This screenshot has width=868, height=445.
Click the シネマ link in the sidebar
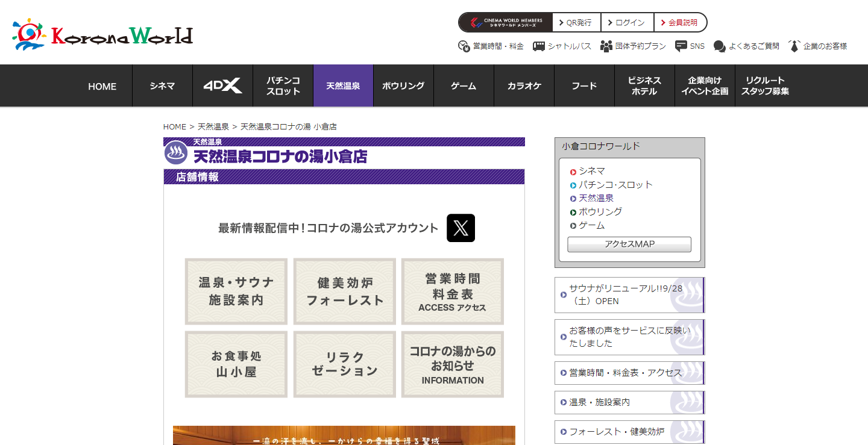(592, 172)
